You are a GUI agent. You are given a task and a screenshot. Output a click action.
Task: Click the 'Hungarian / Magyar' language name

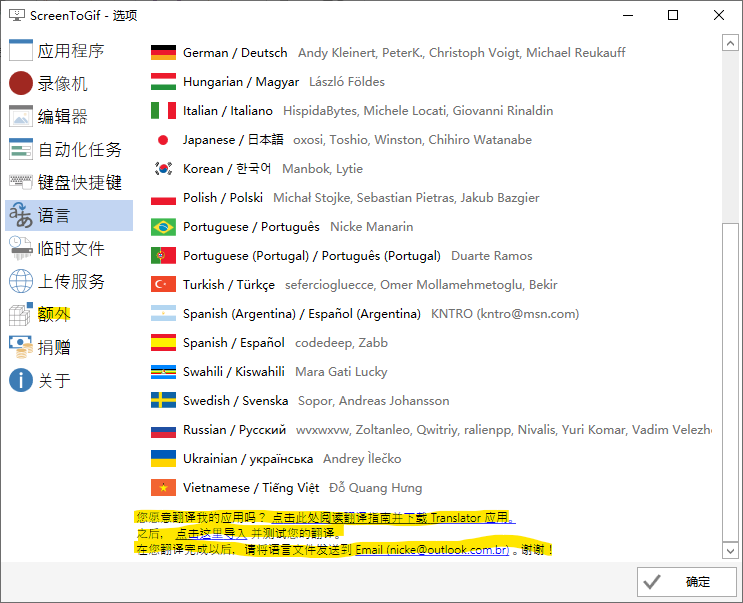[241, 82]
